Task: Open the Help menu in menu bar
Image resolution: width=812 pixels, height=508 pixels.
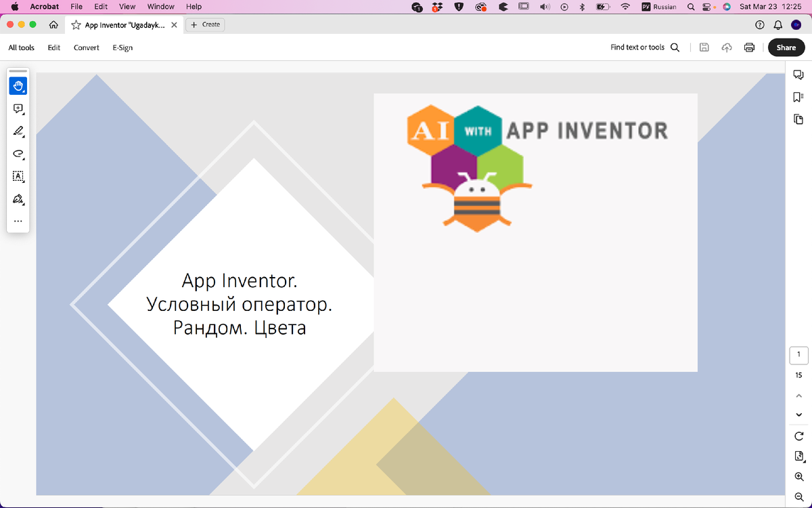Action: click(194, 7)
